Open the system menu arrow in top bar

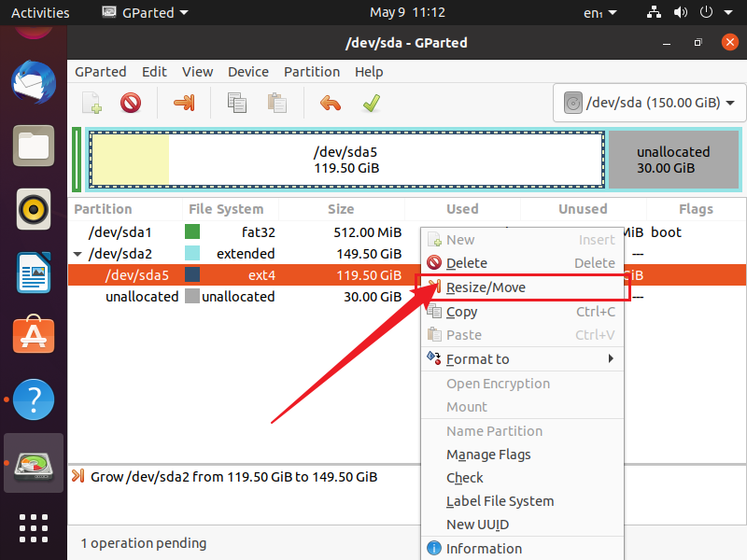[728, 13]
